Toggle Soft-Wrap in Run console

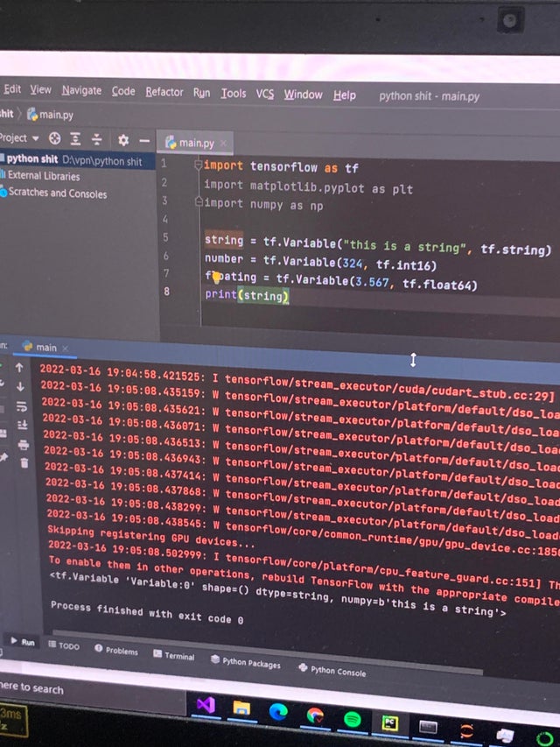coord(21,406)
